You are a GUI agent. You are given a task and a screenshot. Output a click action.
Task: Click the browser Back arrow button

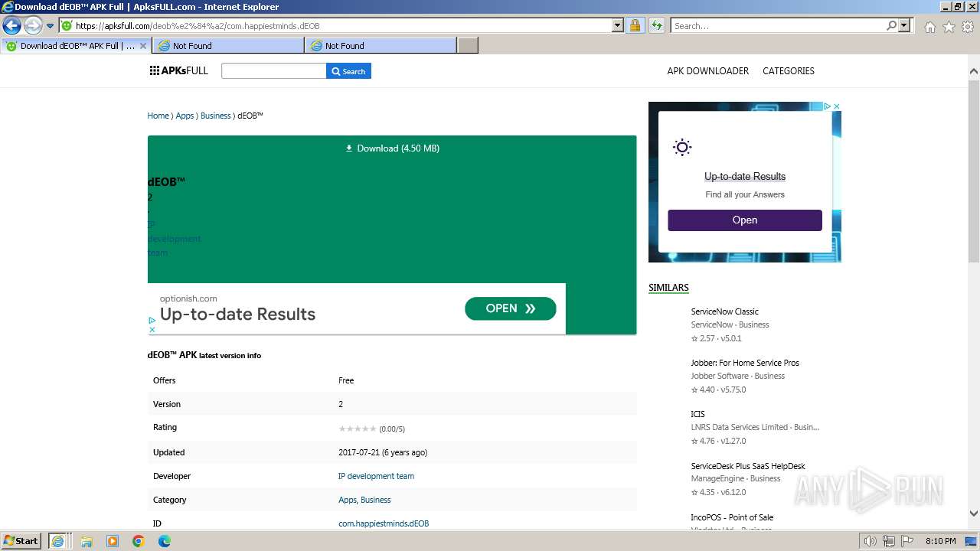click(x=11, y=26)
